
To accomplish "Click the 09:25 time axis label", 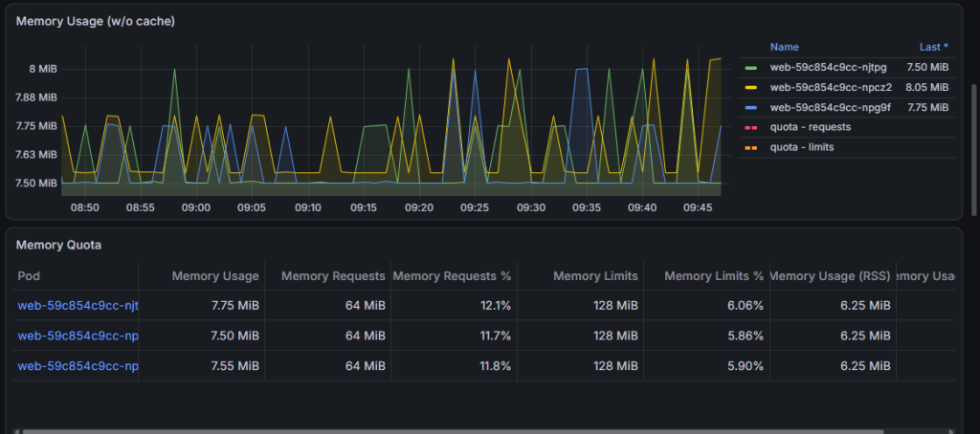I will pyautogui.click(x=474, y=207).
